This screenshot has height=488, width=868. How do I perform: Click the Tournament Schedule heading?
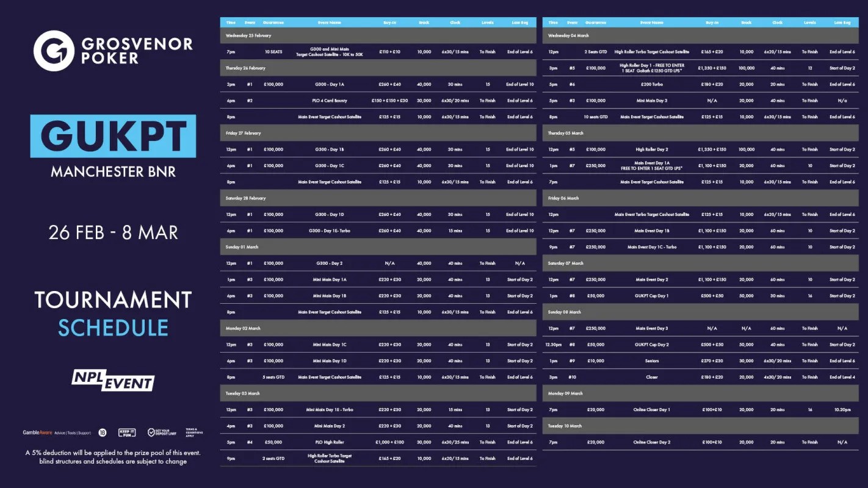tap(113, 313)
